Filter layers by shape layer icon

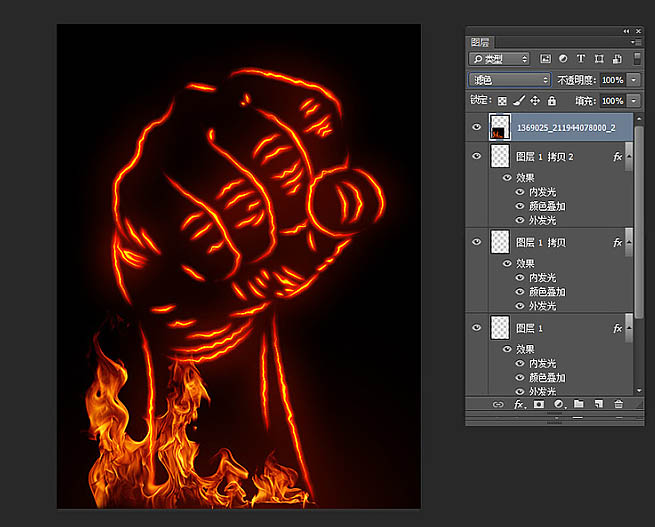point(599,59)
